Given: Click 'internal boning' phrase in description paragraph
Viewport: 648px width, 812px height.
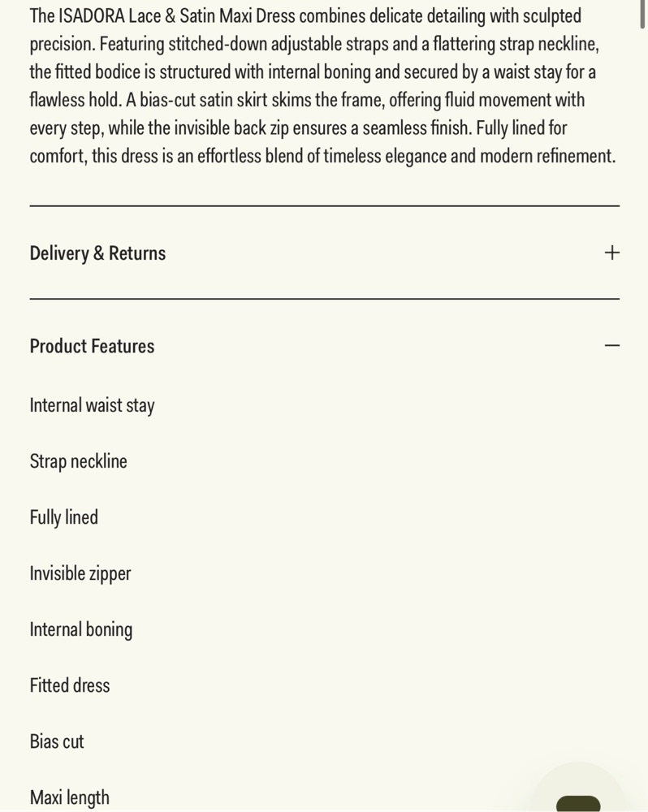Looking at the screenshot, I should 319,72.
